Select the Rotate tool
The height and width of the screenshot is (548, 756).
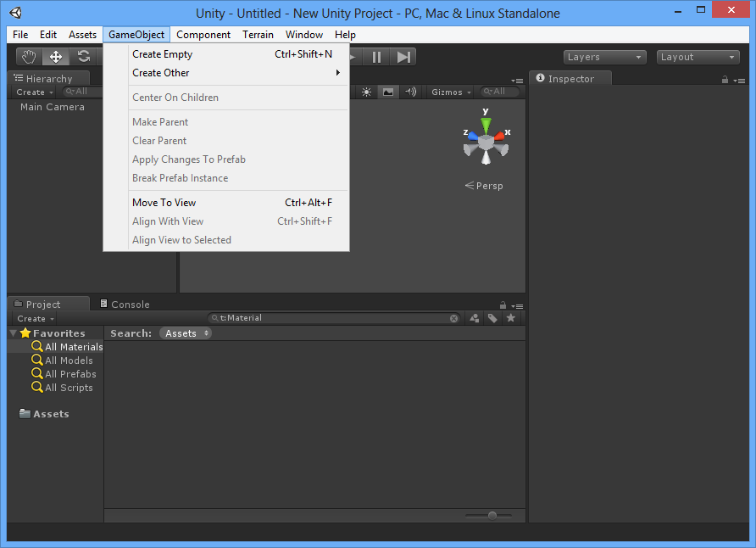[x=84, y=57]
